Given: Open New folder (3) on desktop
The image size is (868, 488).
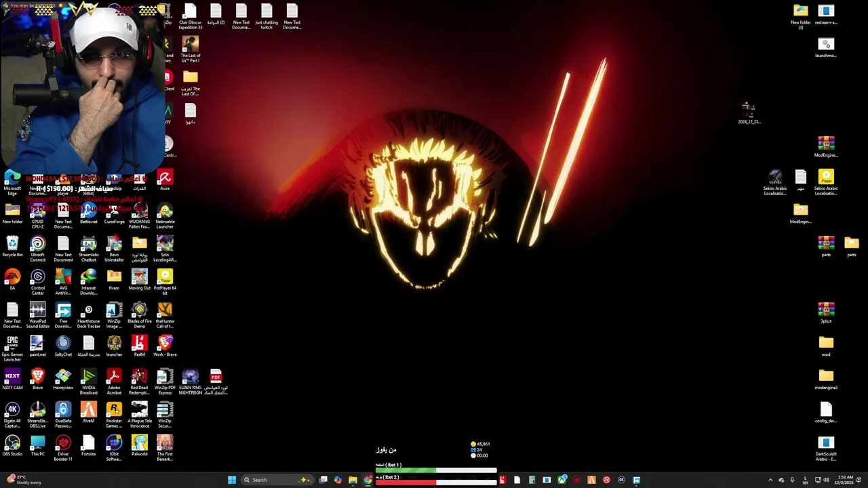Looking at the screenshot, I should pos(801,16).
